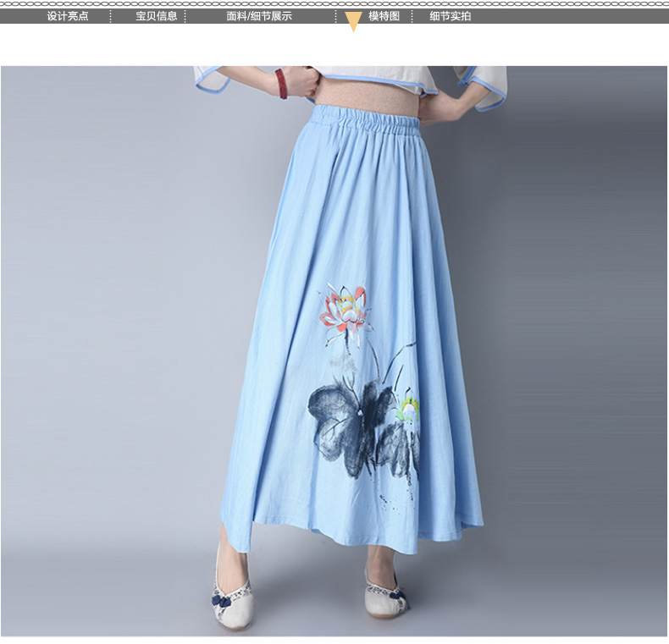Open the 设计亮点 tab
669x644 pixels.
[68, 16]
